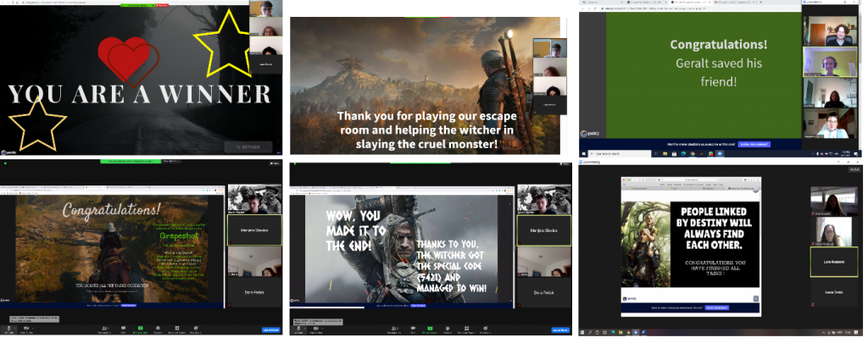The image size is (868, 343).
Task: Open Chat in Zoom window showing Grapeshot slide
Action: pos(124,329)
